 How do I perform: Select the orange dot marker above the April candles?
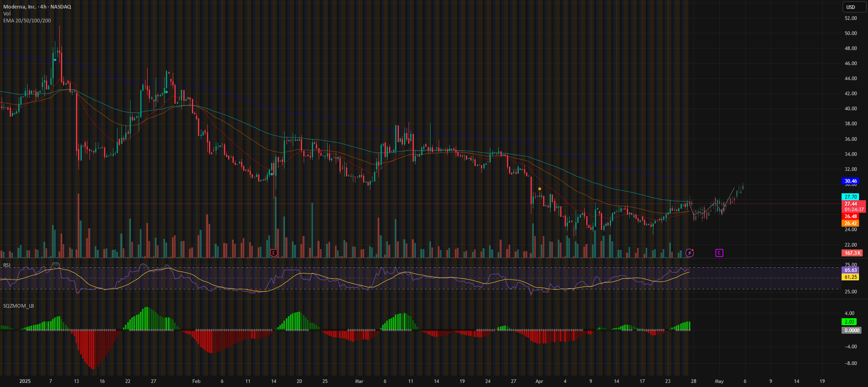(x=540, y=189)
